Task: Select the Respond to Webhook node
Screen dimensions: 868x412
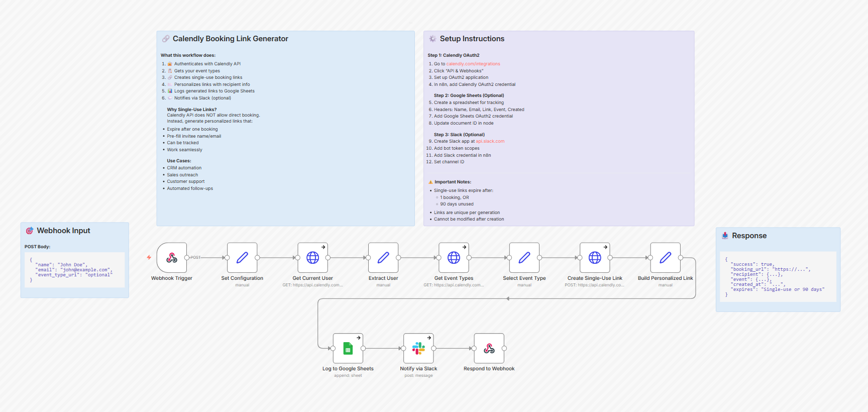Action: click(489, 348)
